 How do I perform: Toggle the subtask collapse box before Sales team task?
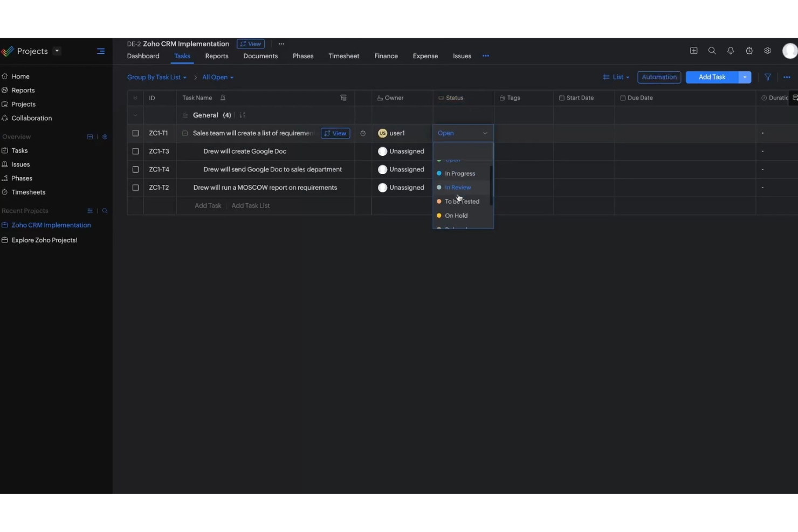tap(185, 133)
